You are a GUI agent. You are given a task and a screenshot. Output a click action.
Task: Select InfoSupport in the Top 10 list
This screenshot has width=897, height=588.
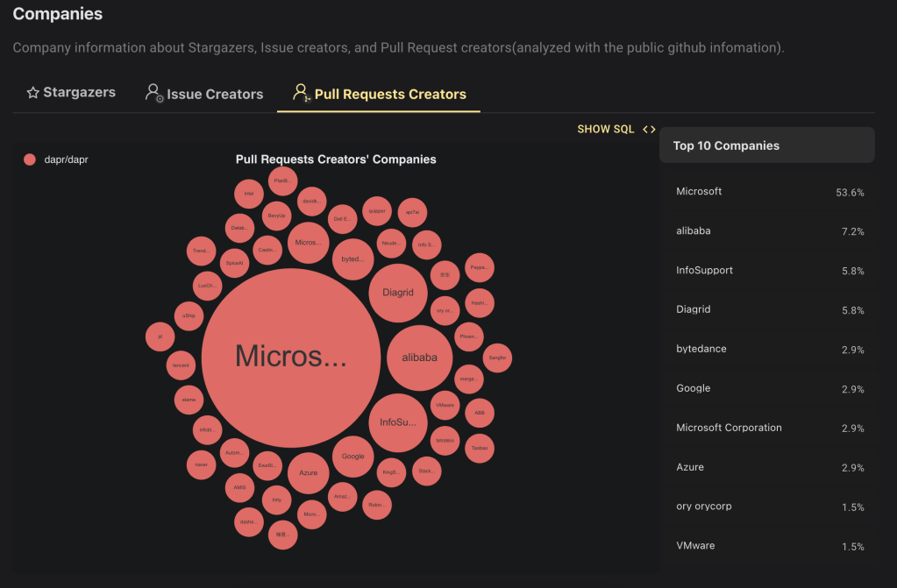click(x=704, y=270)
